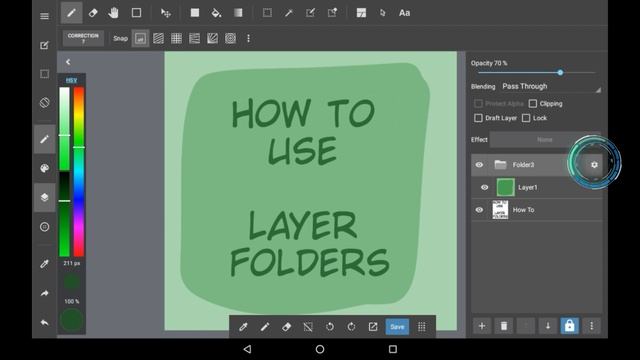Select Layer1 green thumbnail

coord(505,187)
